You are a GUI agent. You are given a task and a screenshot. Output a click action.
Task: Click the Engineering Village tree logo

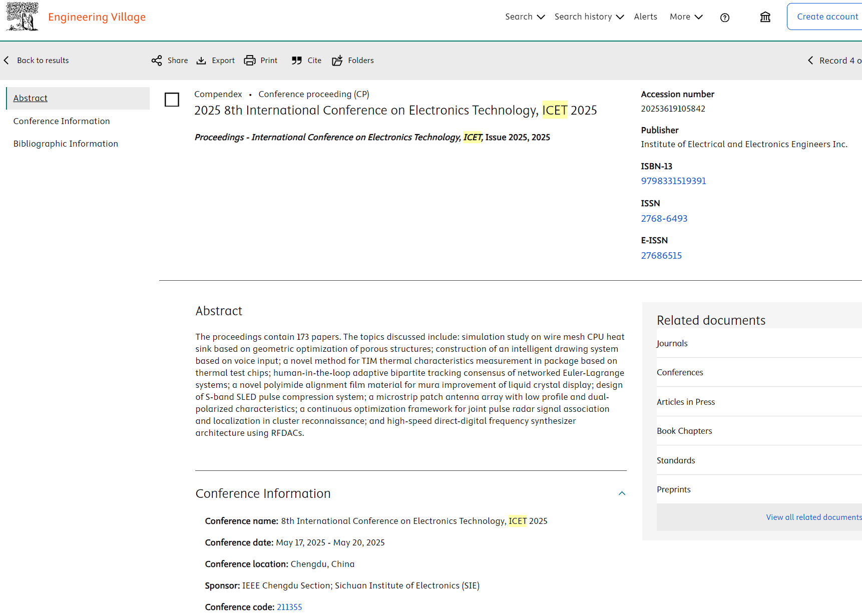pyautogui.click(x=22, y=17)
